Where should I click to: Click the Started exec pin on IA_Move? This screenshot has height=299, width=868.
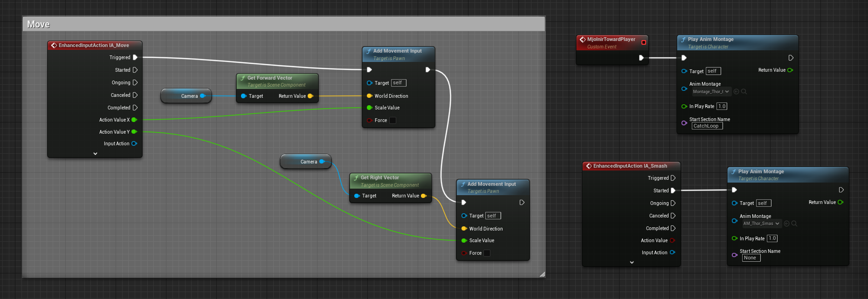point(135,70)
